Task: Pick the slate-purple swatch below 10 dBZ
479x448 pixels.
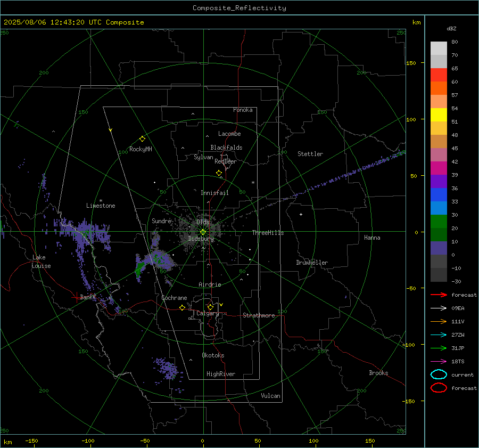Action: 439,248
